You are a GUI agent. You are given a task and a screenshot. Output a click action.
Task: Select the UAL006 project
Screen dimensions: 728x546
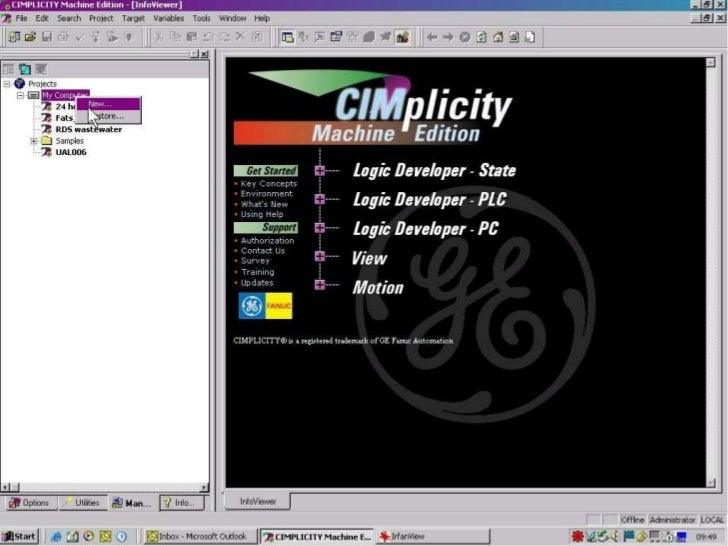tap(71, 152)
